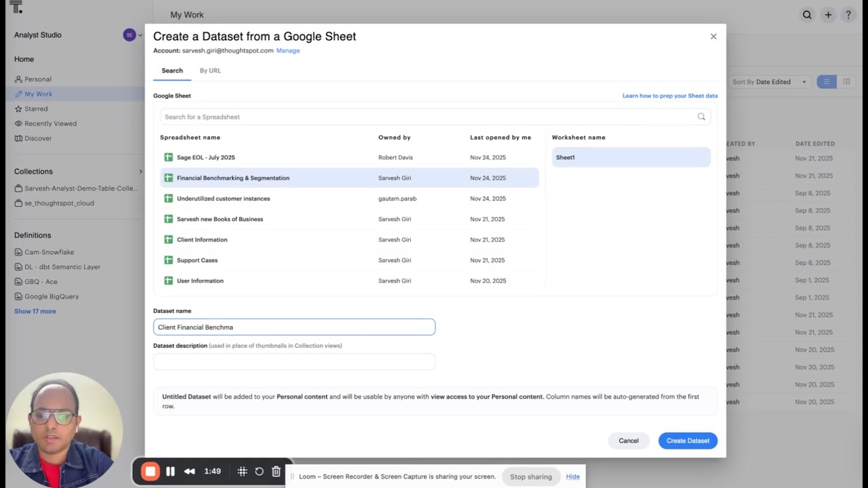Open DL - dbt Semantic Layer definition
Viewport: 868px width, 488px height.
click(x=62, y=267)
